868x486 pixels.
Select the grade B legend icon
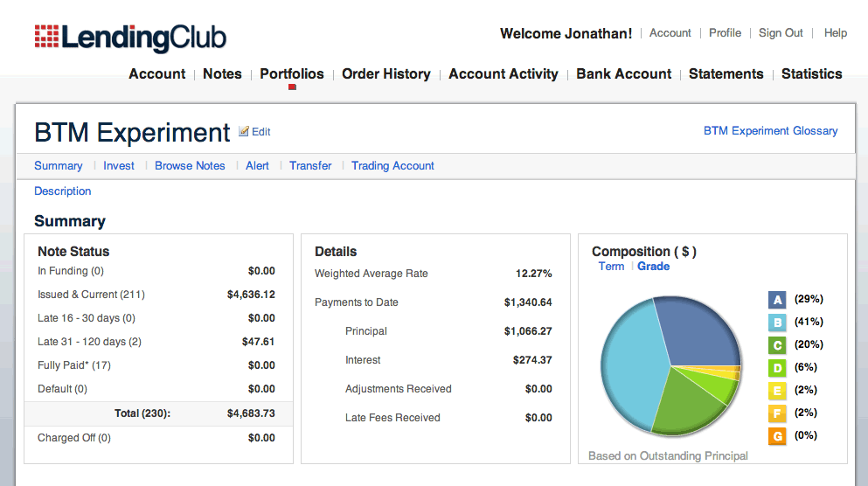pyautogui.click(x=777, y=323)
